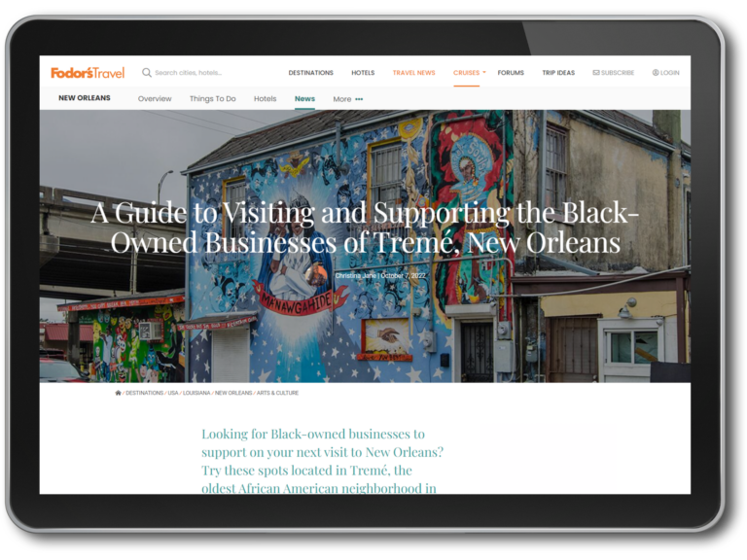Expand the More tab menu

coord(342,99)
